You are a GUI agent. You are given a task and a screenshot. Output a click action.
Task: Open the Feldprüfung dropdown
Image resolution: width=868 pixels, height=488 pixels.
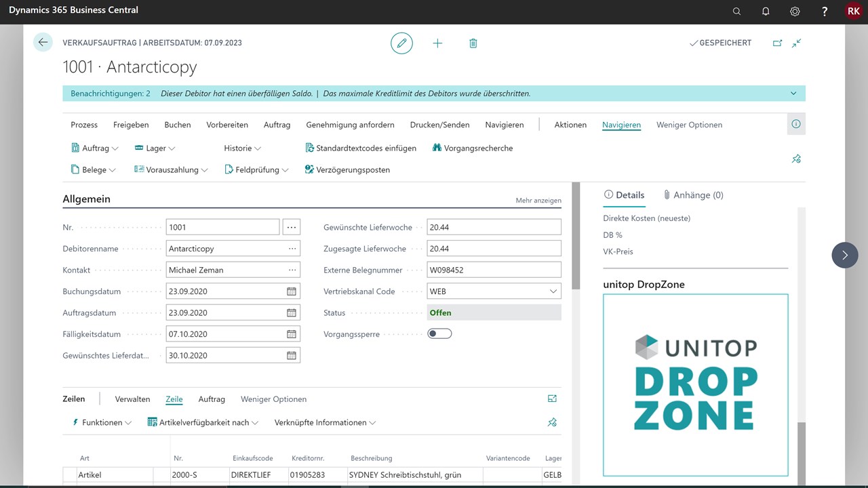pyautogui.click(x=256, y=169)
